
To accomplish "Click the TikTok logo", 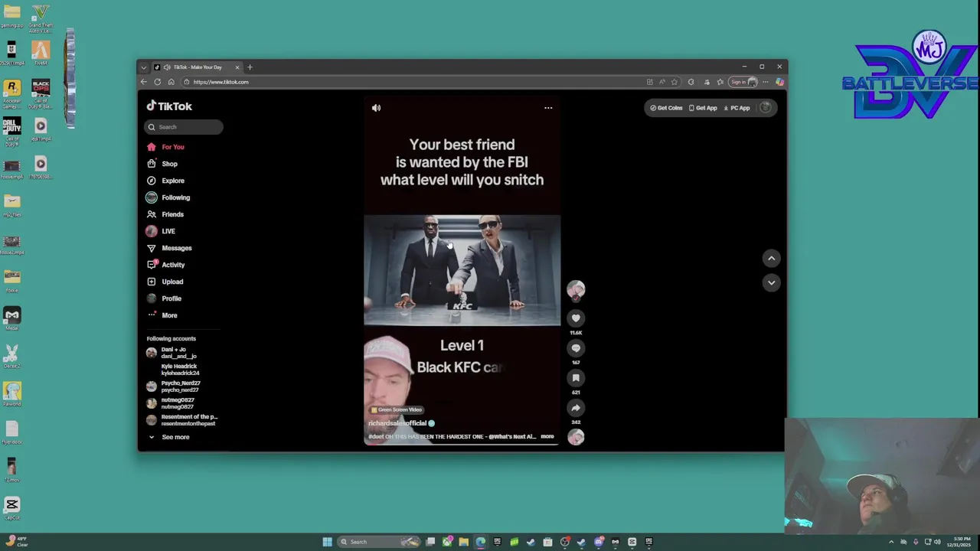I will pos(169,106).
